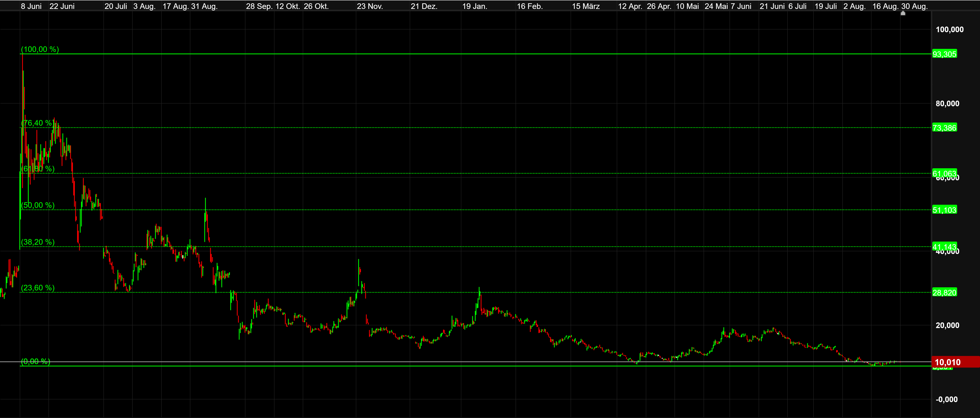Screen dimensions: 980x418
Task: Click the 19 Jan. date on time axis
Action: point(474,6)
